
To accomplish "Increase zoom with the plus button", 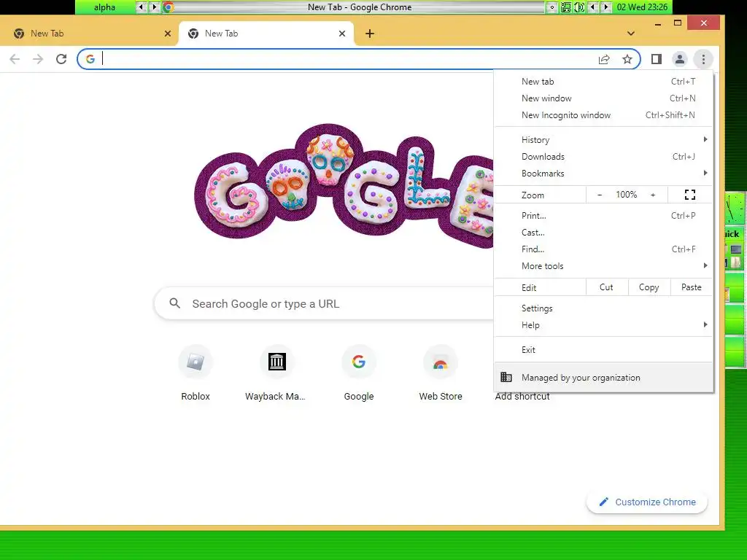I will [x=653, y=195].
